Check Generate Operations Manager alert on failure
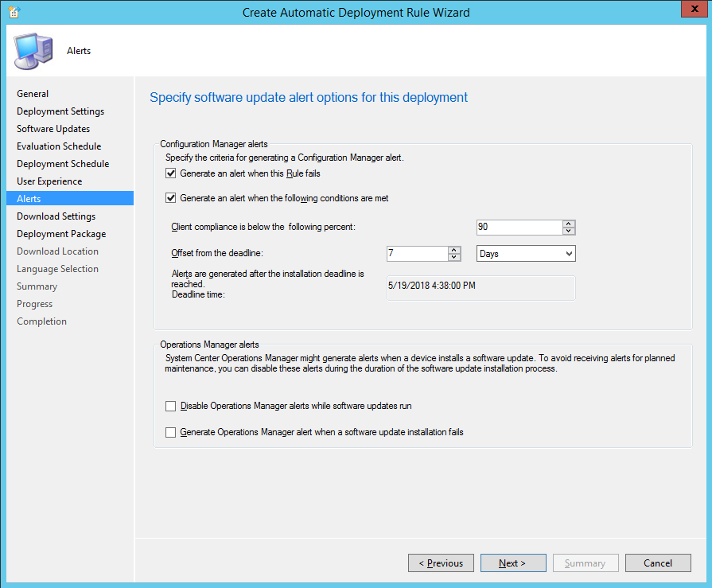This screenshot has height=588, width=712. point(171,433)
